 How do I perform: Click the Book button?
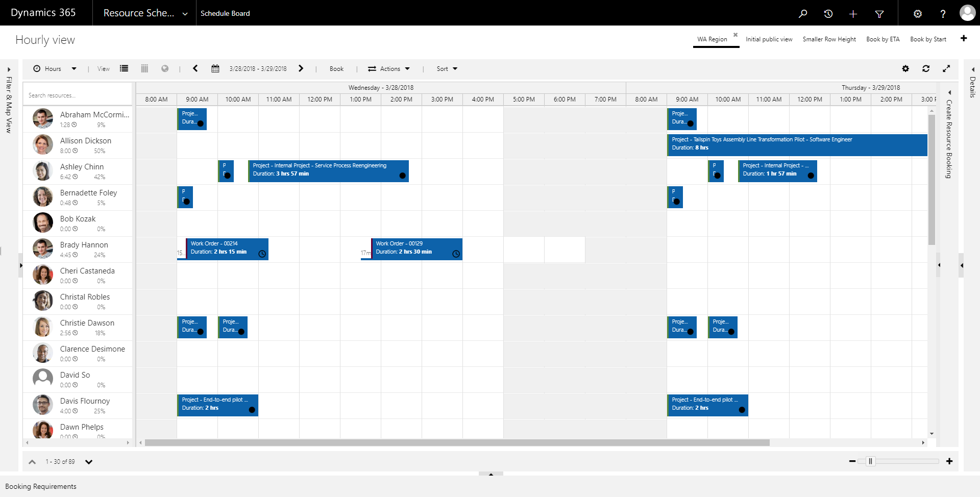[336, 69]
